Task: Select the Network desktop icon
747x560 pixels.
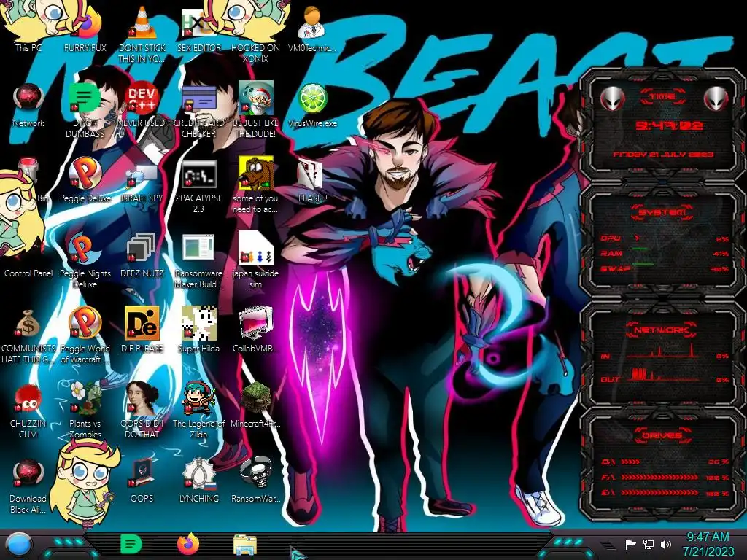Action: 28,105
